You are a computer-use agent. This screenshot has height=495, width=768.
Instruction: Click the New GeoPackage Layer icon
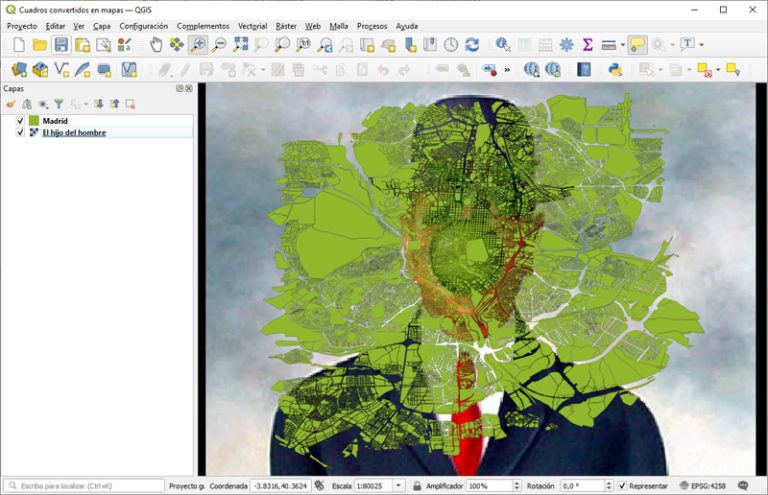[40, 70]
